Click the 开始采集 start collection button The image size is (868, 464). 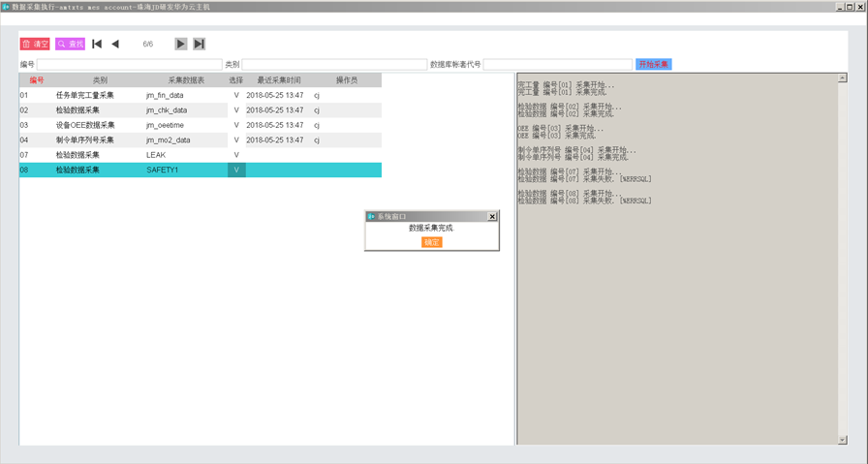tap(653, 64)
